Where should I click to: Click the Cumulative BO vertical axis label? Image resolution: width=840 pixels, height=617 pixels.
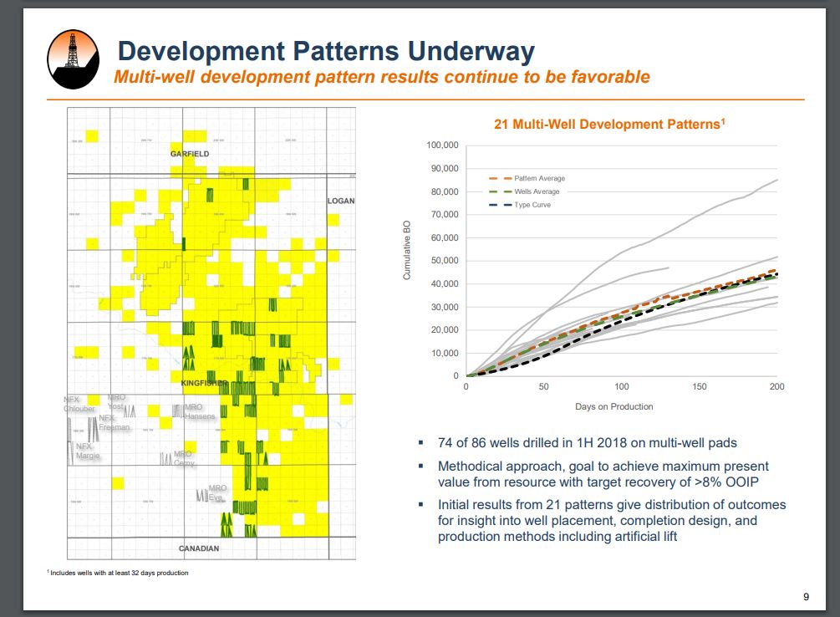407,250
